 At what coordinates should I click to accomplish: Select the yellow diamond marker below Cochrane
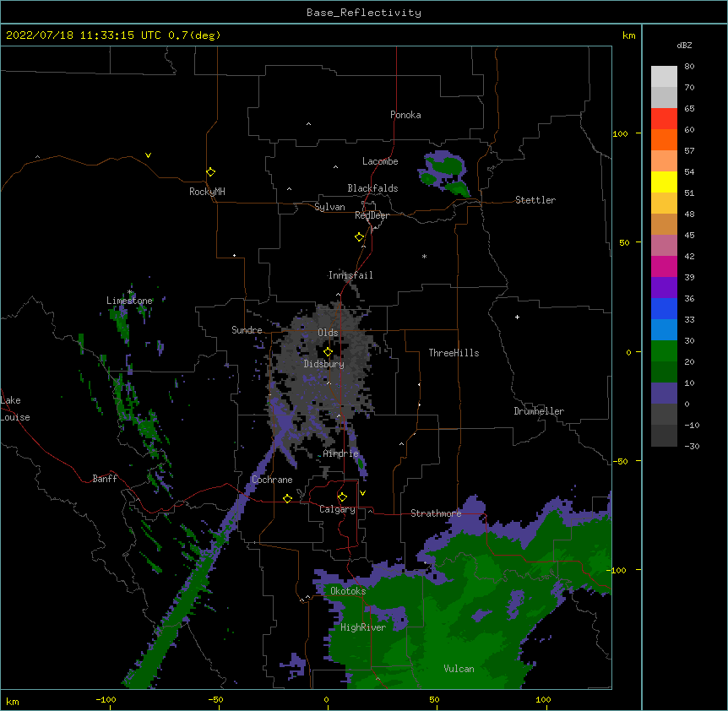tap(287, 498)
